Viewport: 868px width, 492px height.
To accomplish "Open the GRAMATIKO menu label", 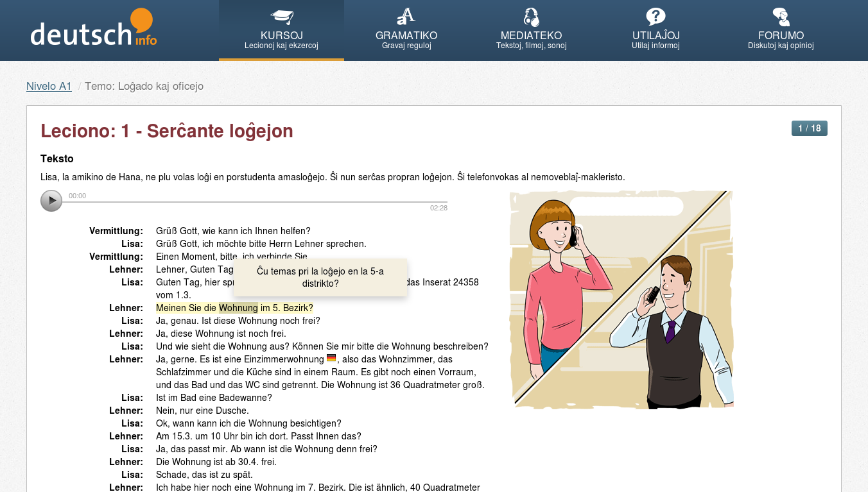I will [406, 35].
